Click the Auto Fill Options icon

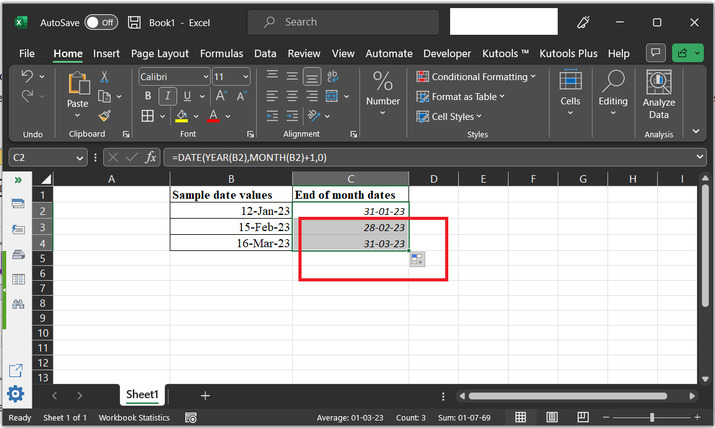[x=417, y=259]
